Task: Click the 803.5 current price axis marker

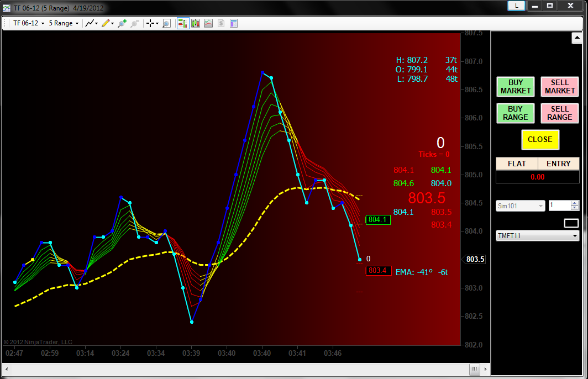Action: [x=474, y=260]
